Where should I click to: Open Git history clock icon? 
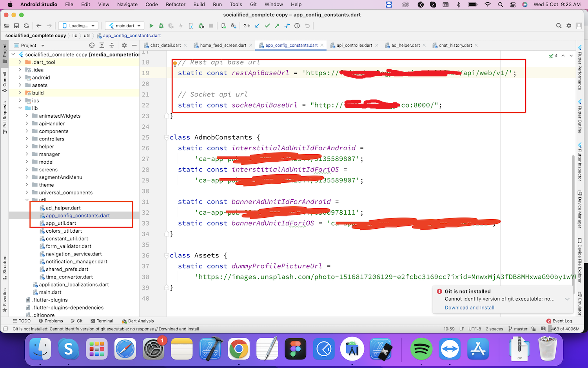pos(297,26)
